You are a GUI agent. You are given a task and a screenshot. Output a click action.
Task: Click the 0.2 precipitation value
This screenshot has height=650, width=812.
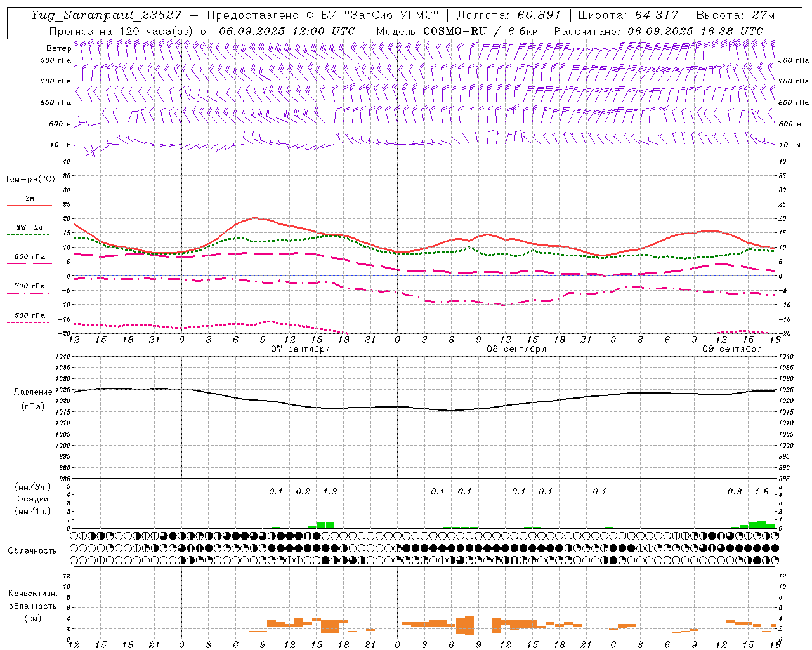coord(303,492)
